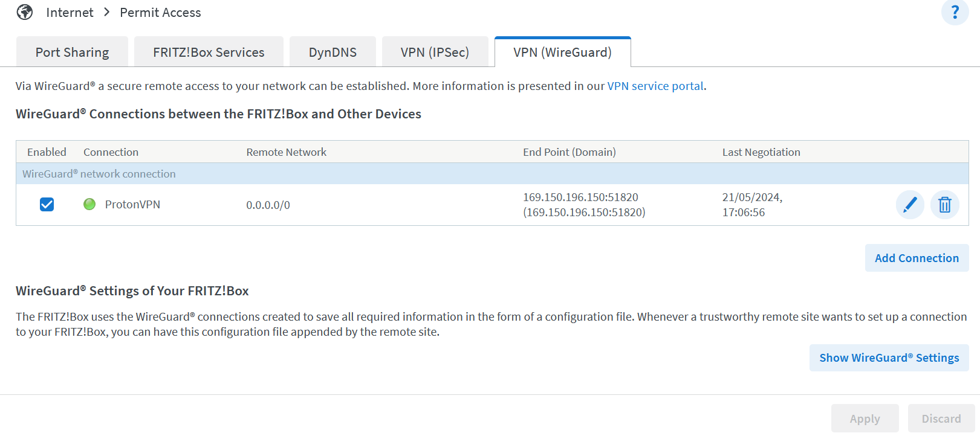Open the FRITZ!Box Services tab
980x436 pixels.
[x=209, y=53]
